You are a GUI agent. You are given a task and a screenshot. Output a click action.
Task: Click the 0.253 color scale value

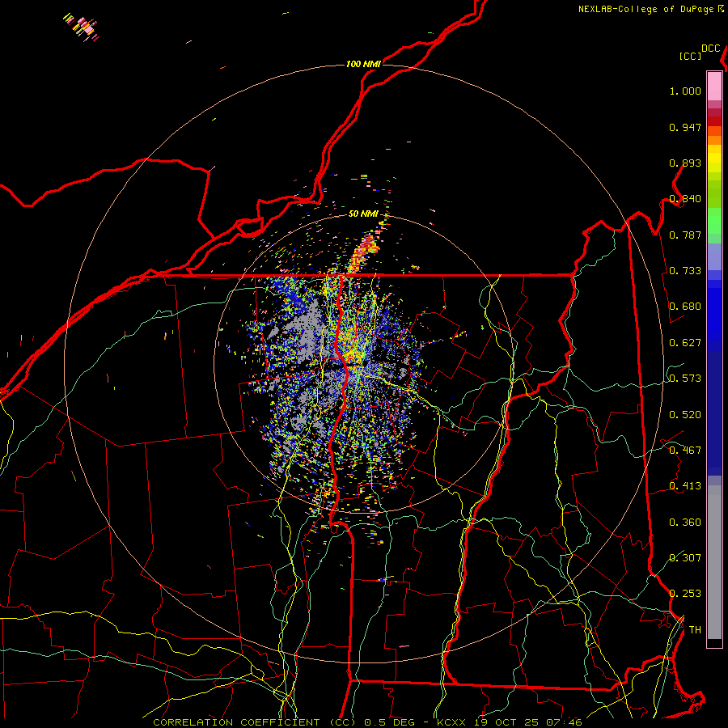[685, 594]
